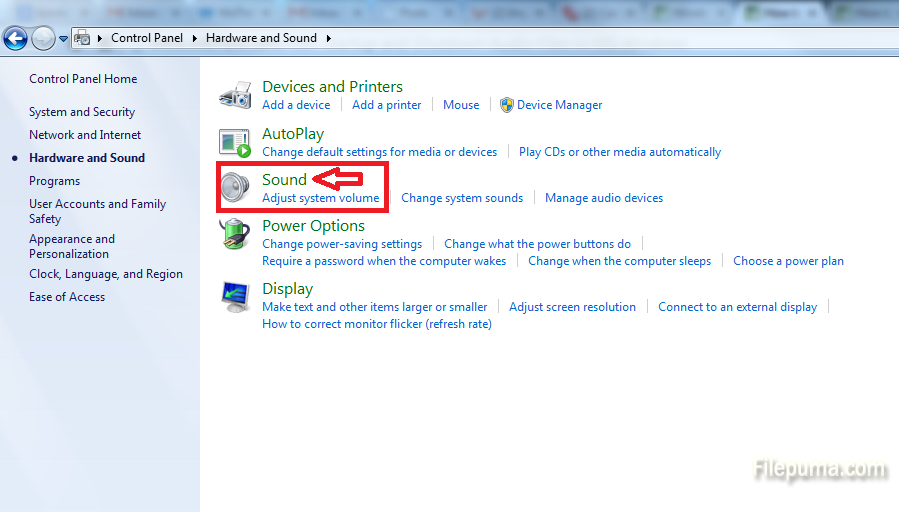899x512 pixels.
Task: Click Change what the power buttons do
Action: (x=537, y=244)
